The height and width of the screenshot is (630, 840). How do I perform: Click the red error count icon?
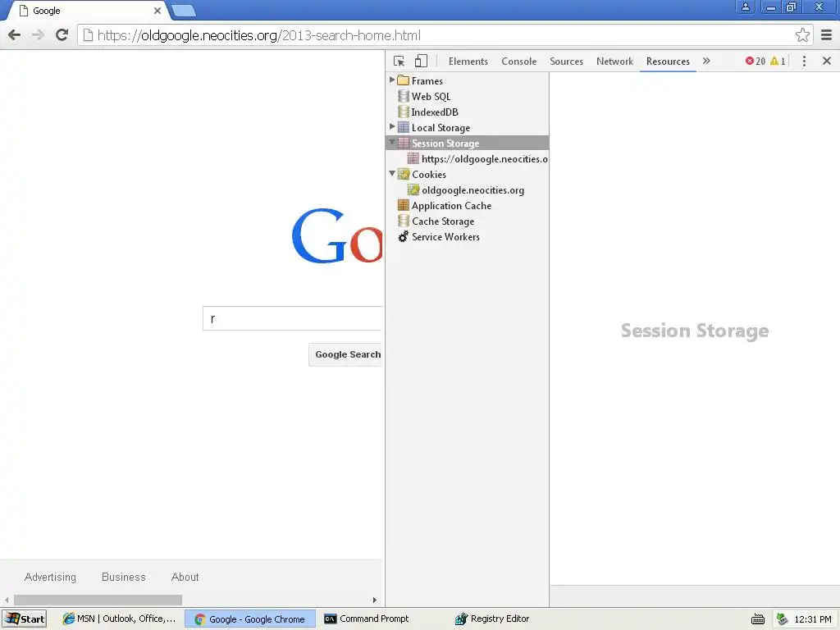click(x=750, y=61)
